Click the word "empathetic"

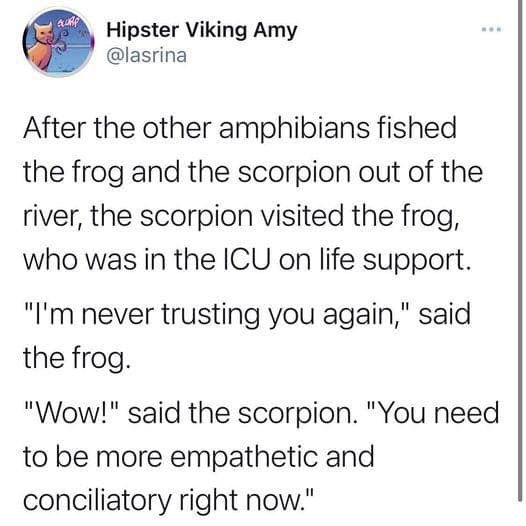[x=244, y=457]
